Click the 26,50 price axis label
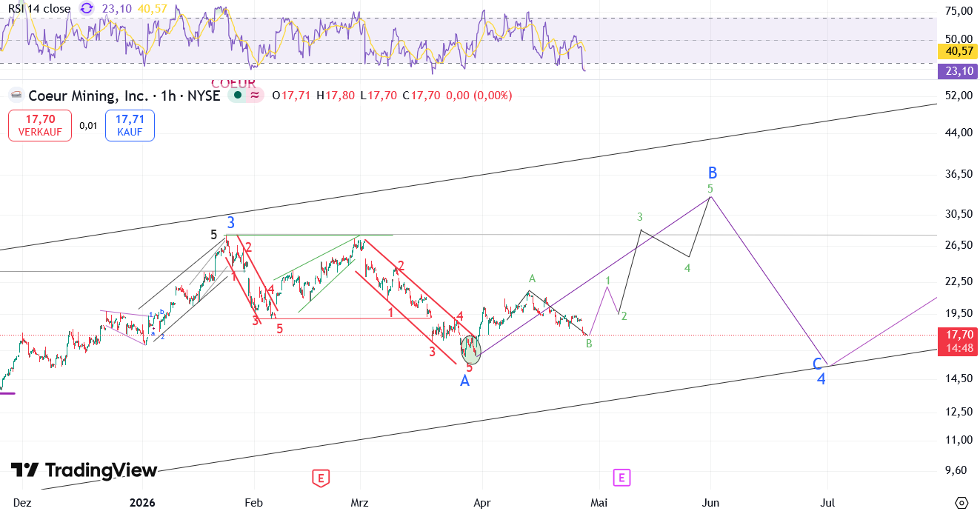Viewport: 980px width, 514px height. tap(959, 245)
